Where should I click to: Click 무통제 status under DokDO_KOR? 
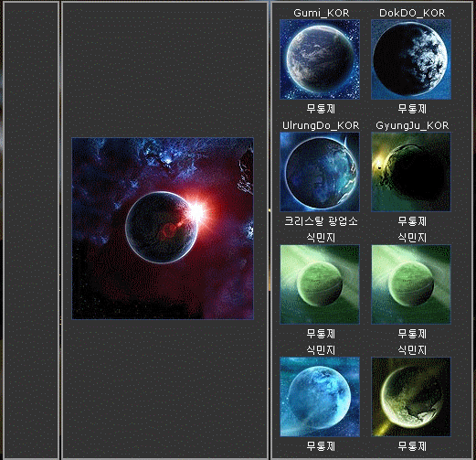point(412,109)
